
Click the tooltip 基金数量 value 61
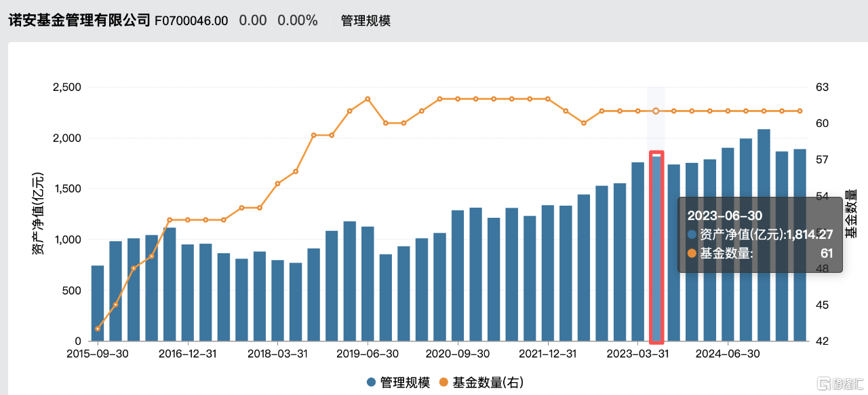coord(827,254)
